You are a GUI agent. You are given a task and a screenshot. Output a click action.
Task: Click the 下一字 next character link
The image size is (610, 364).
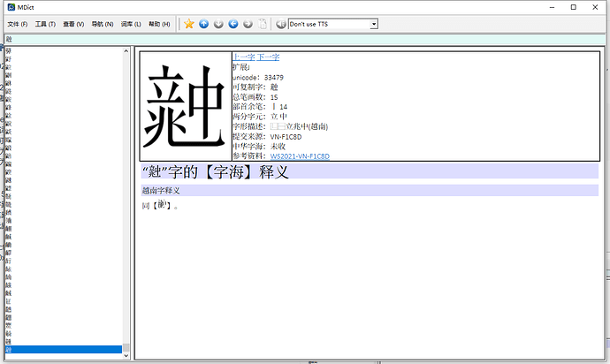(x=268, y=57)
